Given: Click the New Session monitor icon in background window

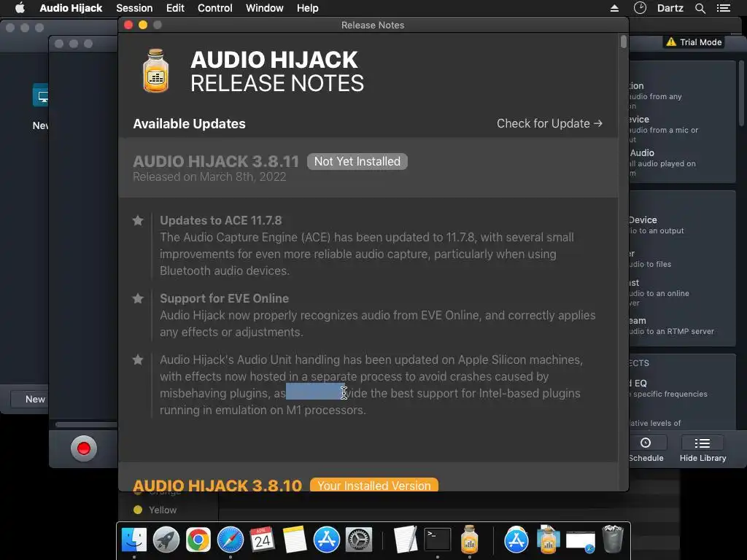Looking at the screenshot, I should click(41, 96).
